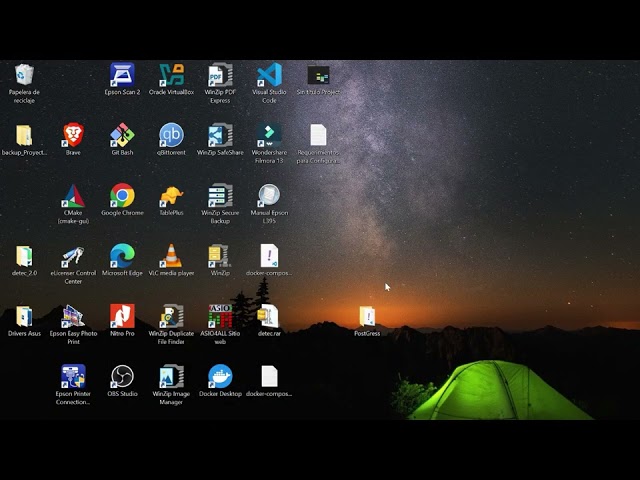Select the Google Chrome icon

tap(122, 195)
